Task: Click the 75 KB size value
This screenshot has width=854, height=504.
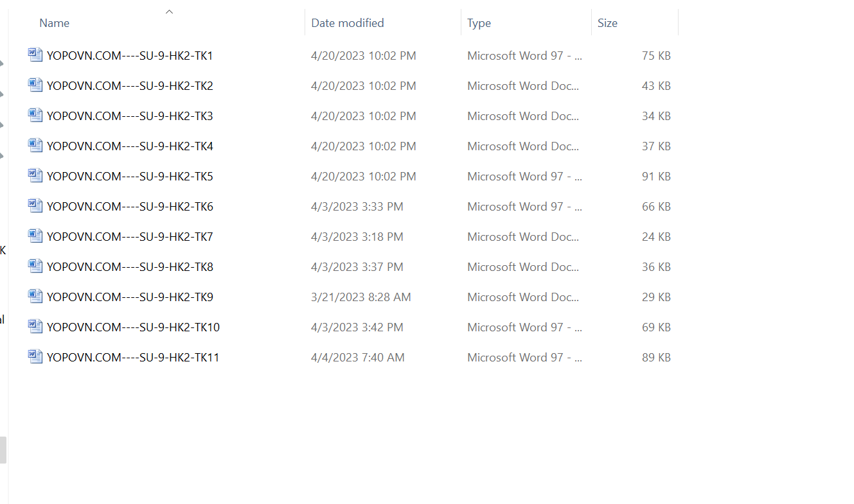Action: click(656, 56)
